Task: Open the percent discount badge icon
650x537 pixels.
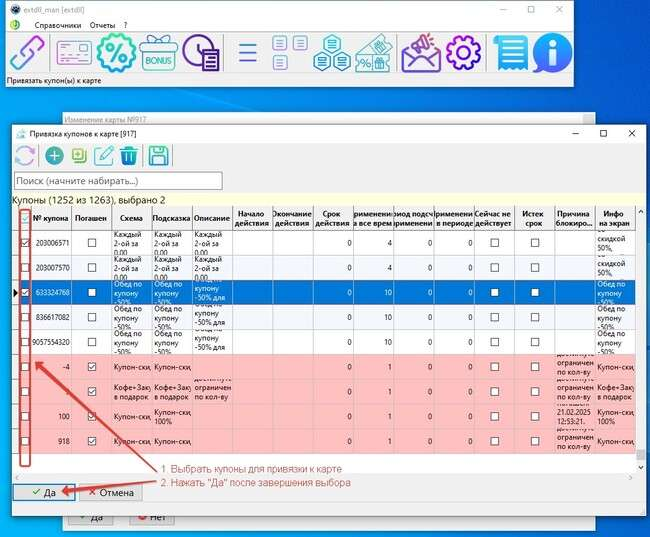Action: [115, 53]
